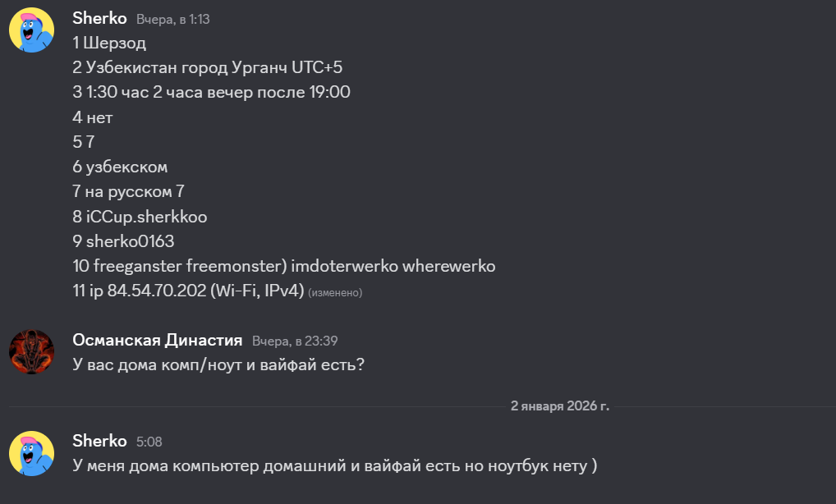Image resolution: width=836 pixels, height=504 pixels.
Task: Click the question "У вас дома комп/ноут и вайфай есть?"
Action: (x=218, y=364)
